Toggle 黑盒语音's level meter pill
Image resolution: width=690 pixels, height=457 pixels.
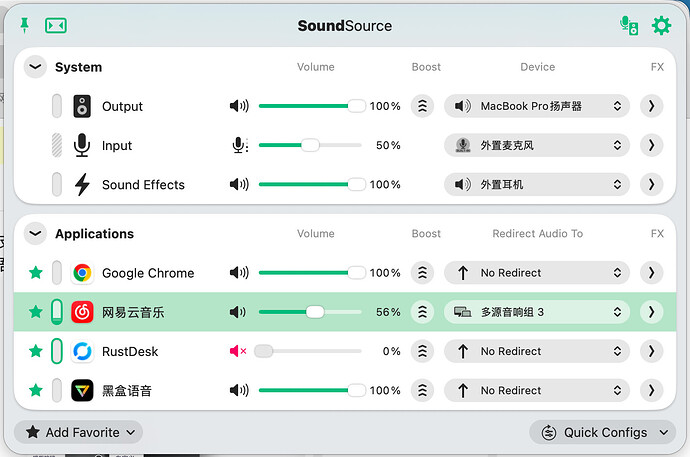[57, 390]
